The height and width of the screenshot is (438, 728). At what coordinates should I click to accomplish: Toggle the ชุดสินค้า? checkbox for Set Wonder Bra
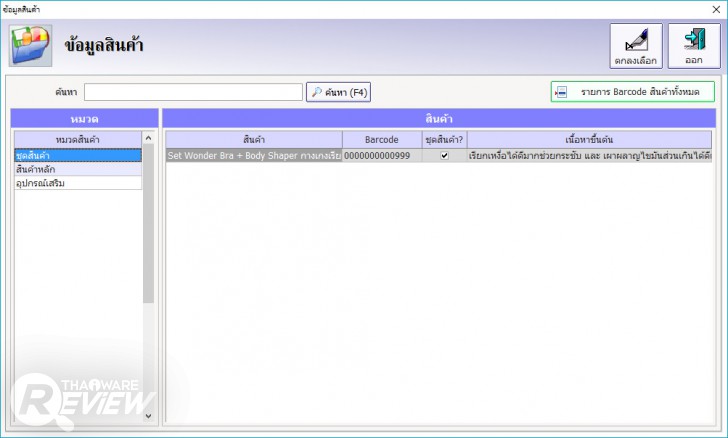point(444,156)
